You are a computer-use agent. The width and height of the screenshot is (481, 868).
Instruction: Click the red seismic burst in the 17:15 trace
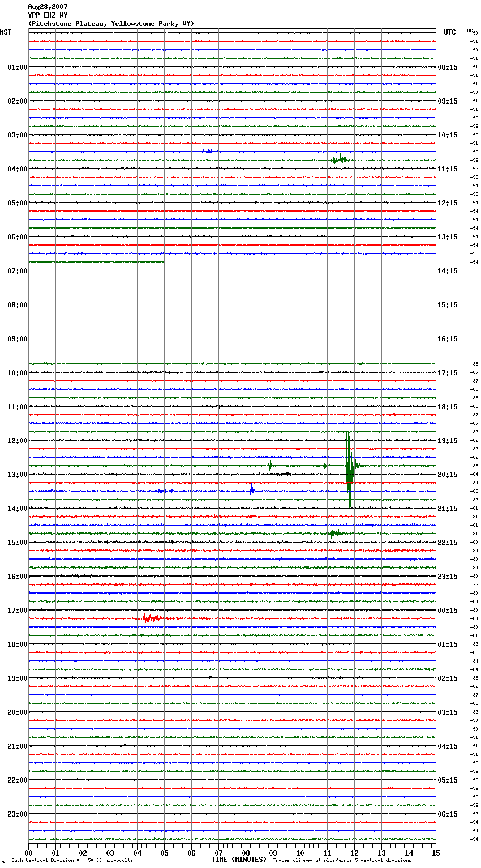[152, 618]
